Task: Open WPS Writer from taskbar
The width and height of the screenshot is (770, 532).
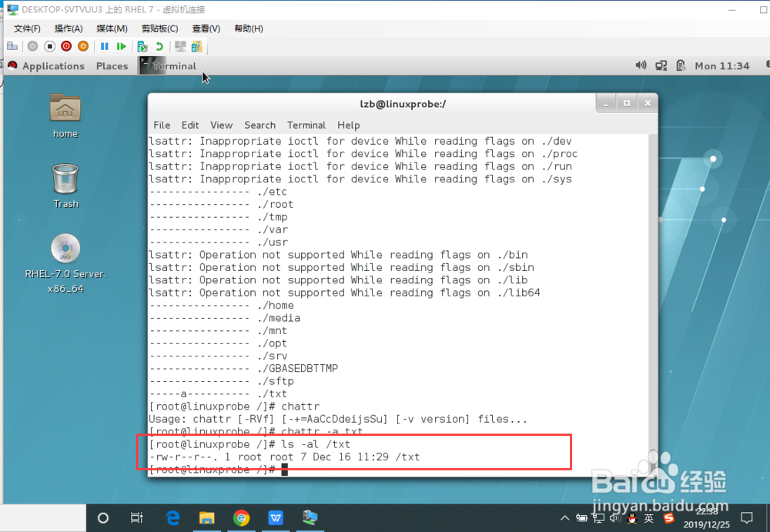Action: click(276, 517)
